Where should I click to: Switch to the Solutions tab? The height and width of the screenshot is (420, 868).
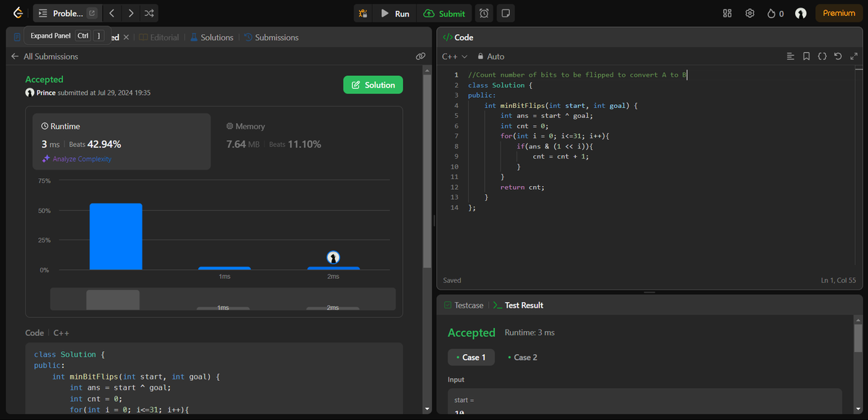(212, 37)
